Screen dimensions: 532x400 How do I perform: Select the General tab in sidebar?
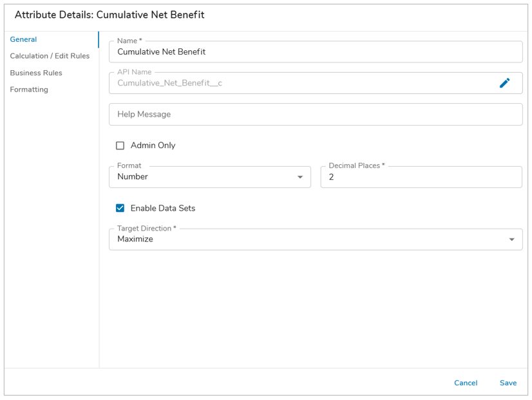point(23,39)
